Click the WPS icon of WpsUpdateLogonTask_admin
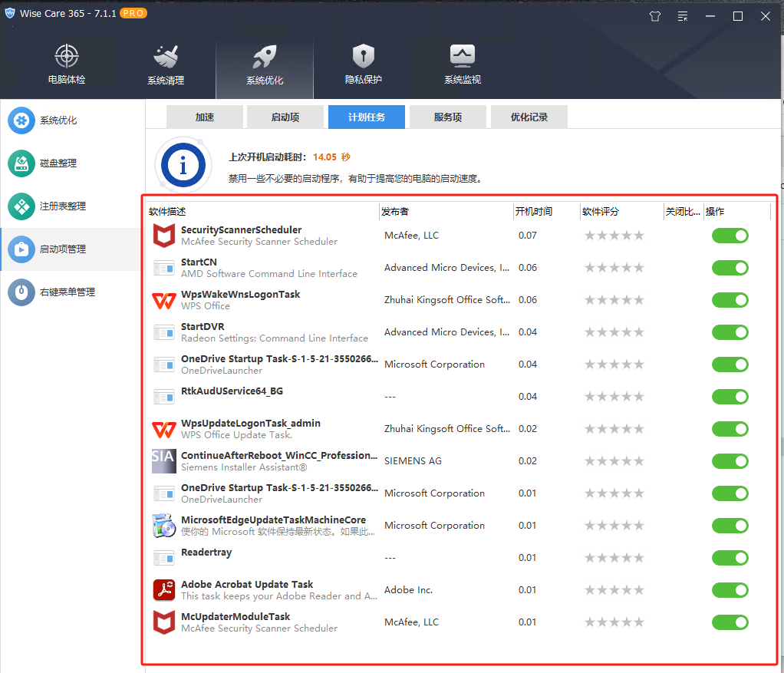 tap(164, 429)
